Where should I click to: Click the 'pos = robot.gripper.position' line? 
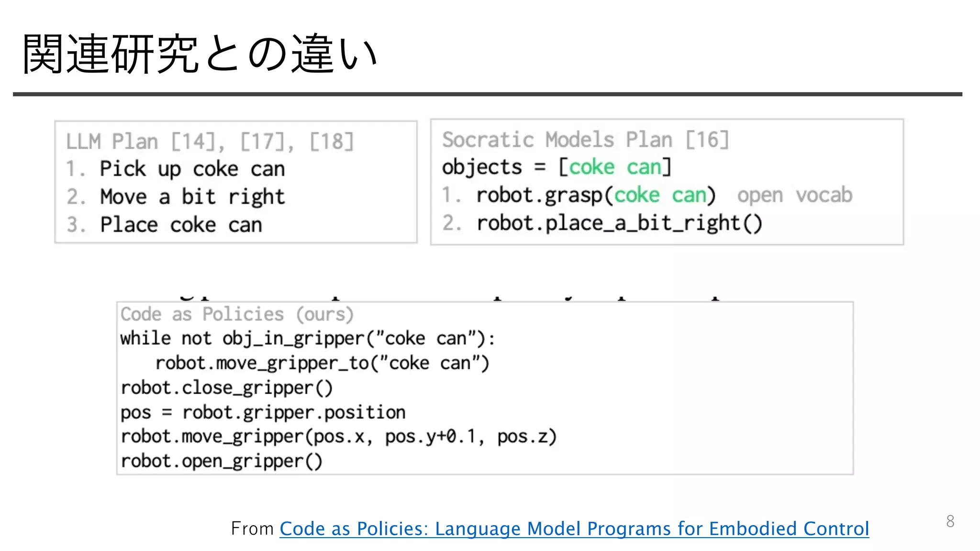coord(263,412)
